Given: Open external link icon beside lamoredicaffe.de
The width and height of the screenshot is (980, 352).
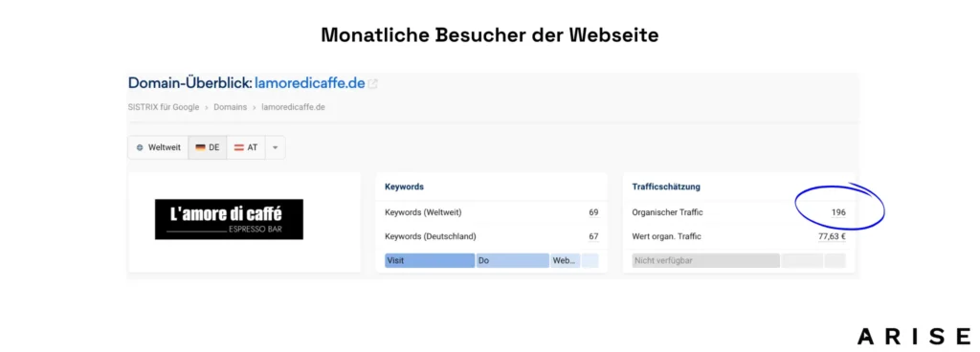Looking at the screenshot, I should click(372, 83).
